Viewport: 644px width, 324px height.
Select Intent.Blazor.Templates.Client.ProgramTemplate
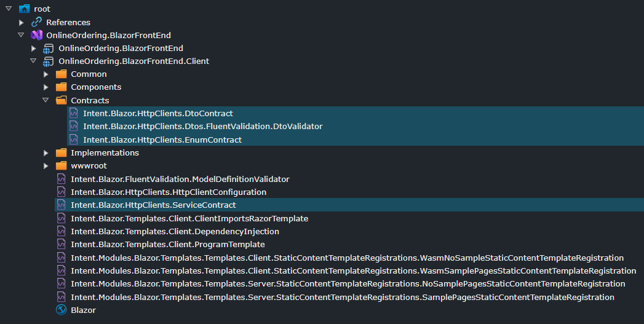click(167, 244)
